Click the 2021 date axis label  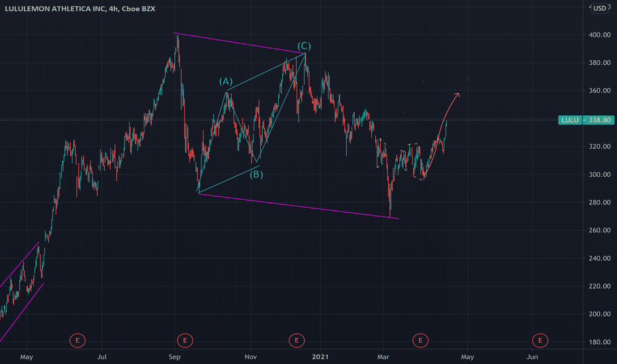pos(320,357)
